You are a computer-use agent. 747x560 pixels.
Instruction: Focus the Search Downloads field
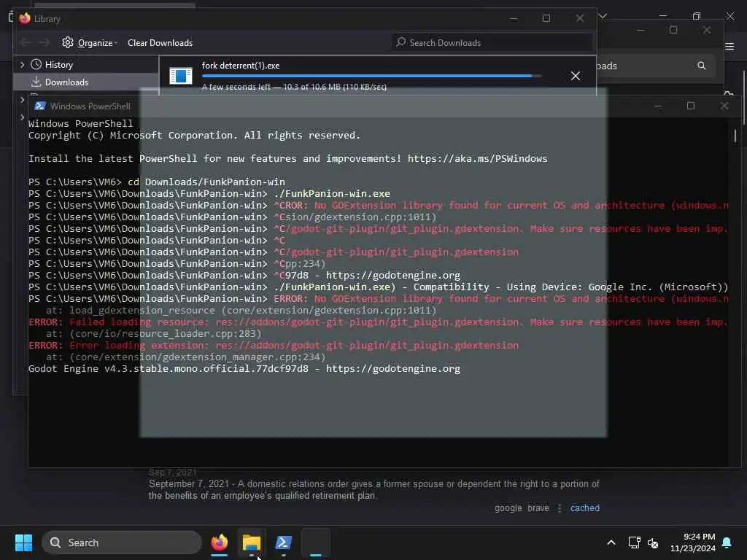(x=492, y=42)
